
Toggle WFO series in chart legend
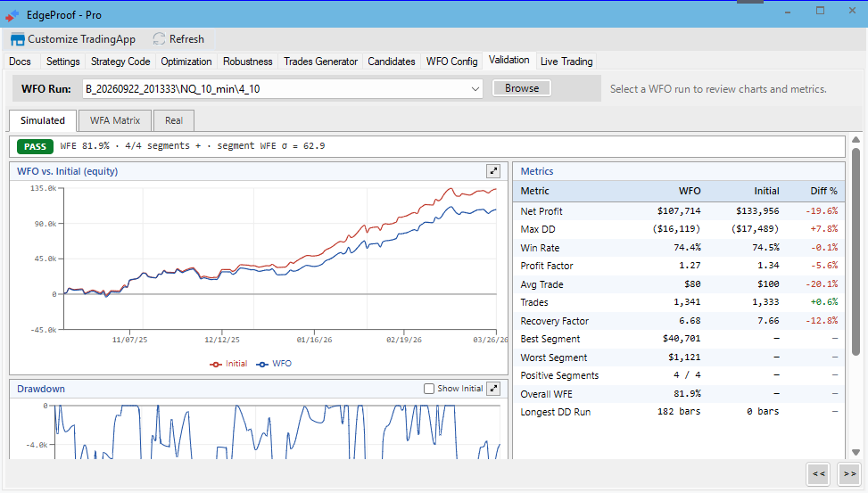[x=274, y=364]
